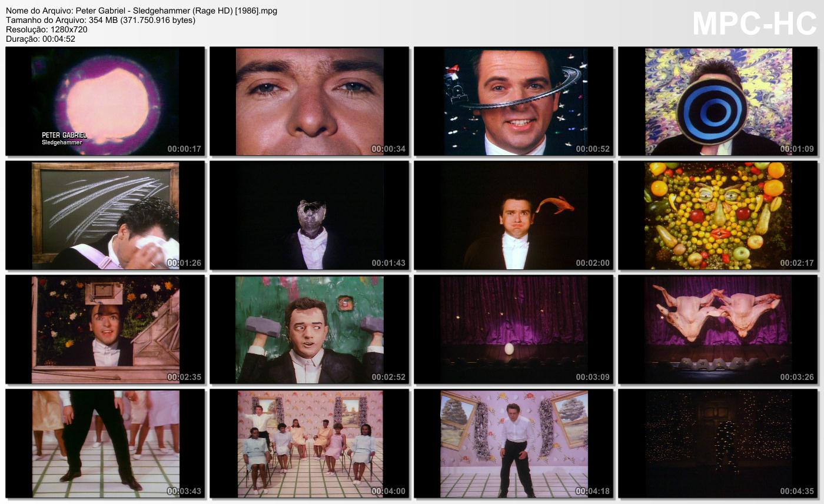Viewport: 824px width, 504px height.
Task: Click the black trousers thumbnail at 00:03:43
Action: click(x=105, y=443)
